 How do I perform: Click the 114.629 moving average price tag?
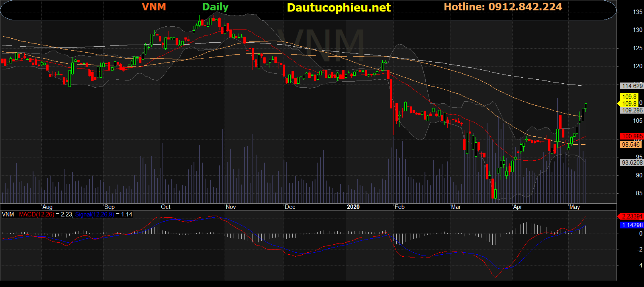coord(632,86)
